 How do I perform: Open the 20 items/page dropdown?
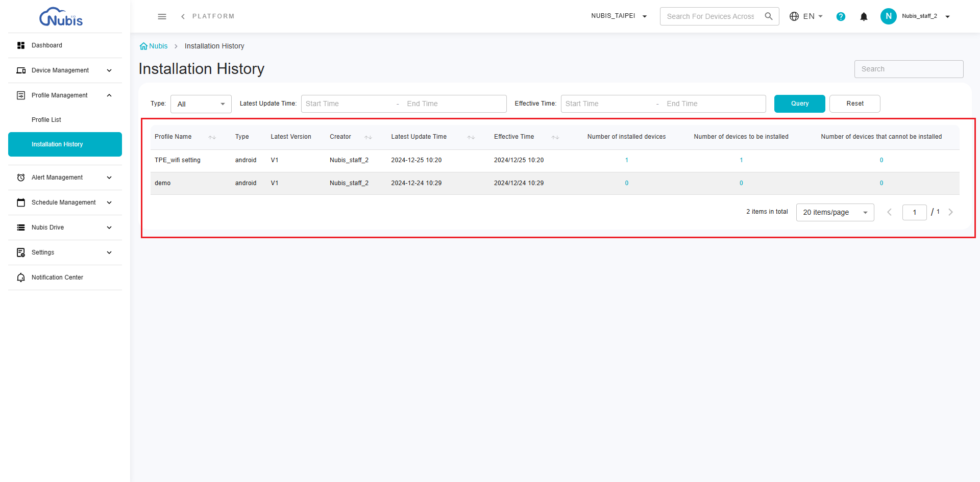tap(835, 212)
